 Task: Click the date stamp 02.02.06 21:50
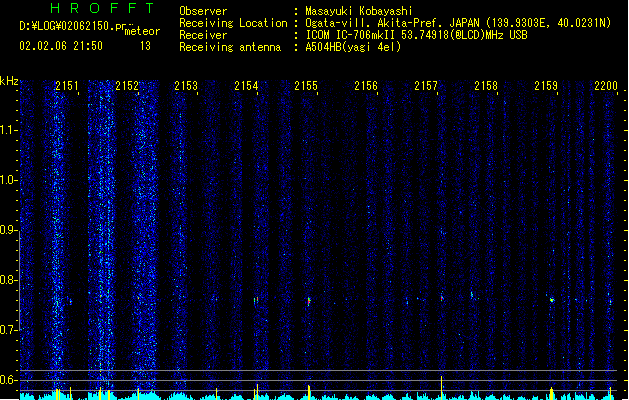(x=61, y=46)
